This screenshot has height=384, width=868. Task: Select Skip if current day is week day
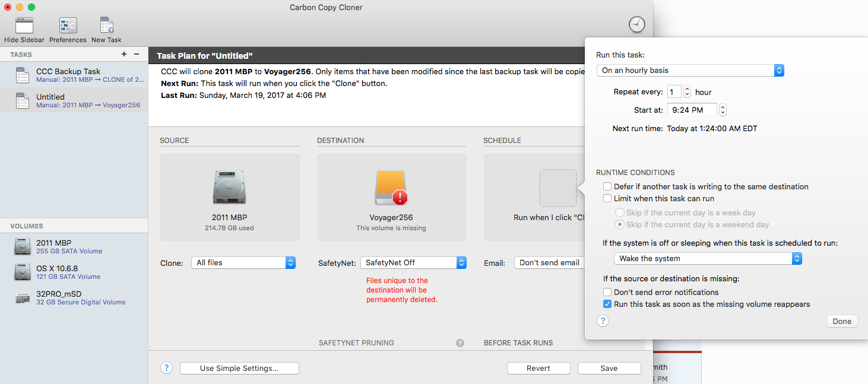pos(620,212)
